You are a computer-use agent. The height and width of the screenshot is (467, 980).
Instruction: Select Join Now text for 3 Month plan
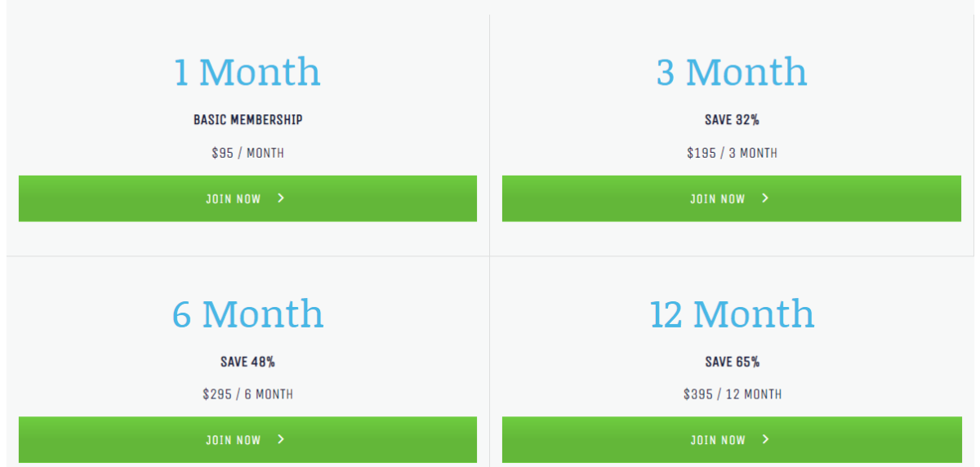tap(717, 198)
